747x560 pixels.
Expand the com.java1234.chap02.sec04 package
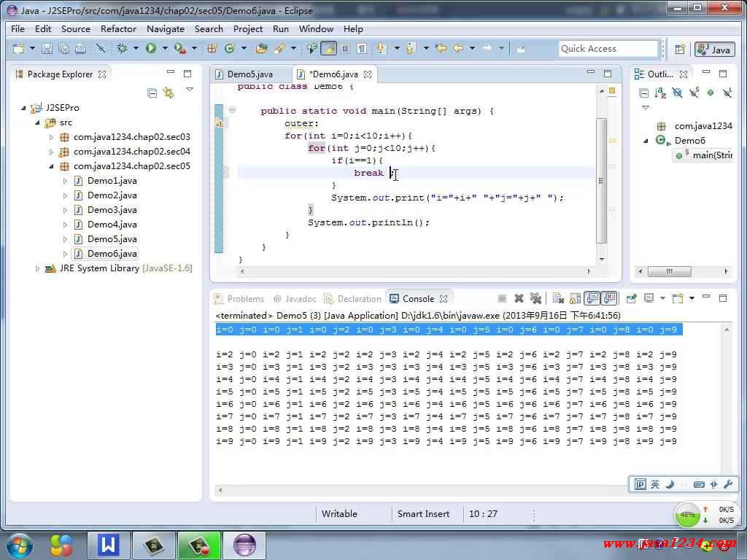[52, 152]
